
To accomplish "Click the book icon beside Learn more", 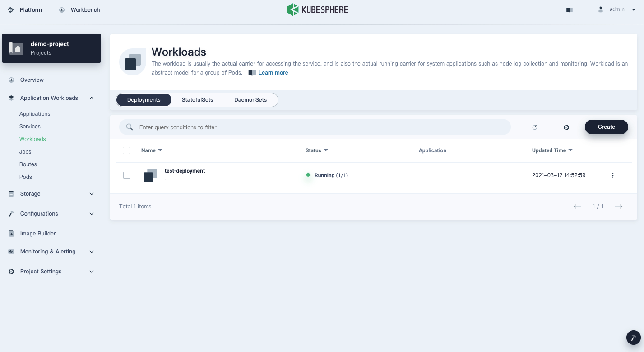I will click(x=252, y=73).
